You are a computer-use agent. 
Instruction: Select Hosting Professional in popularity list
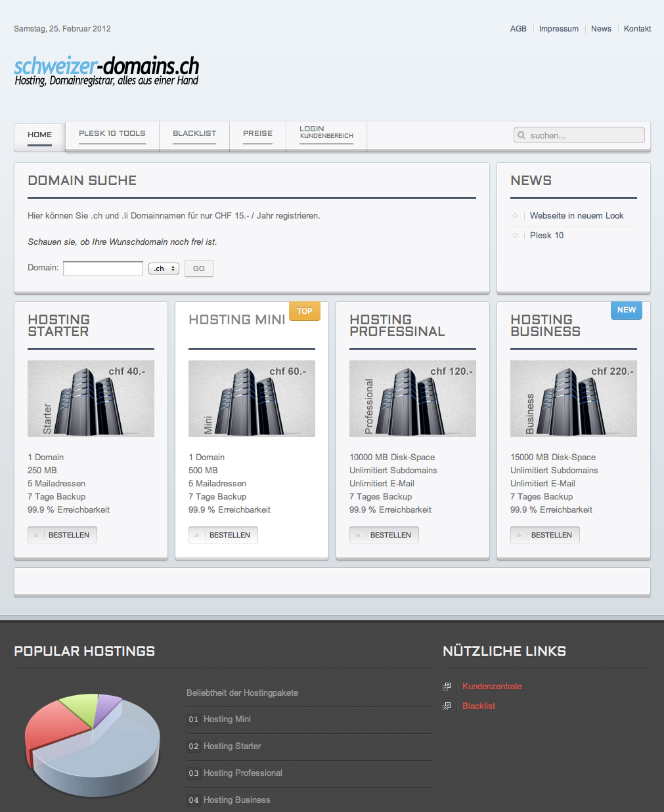click(x=242, y=773)
